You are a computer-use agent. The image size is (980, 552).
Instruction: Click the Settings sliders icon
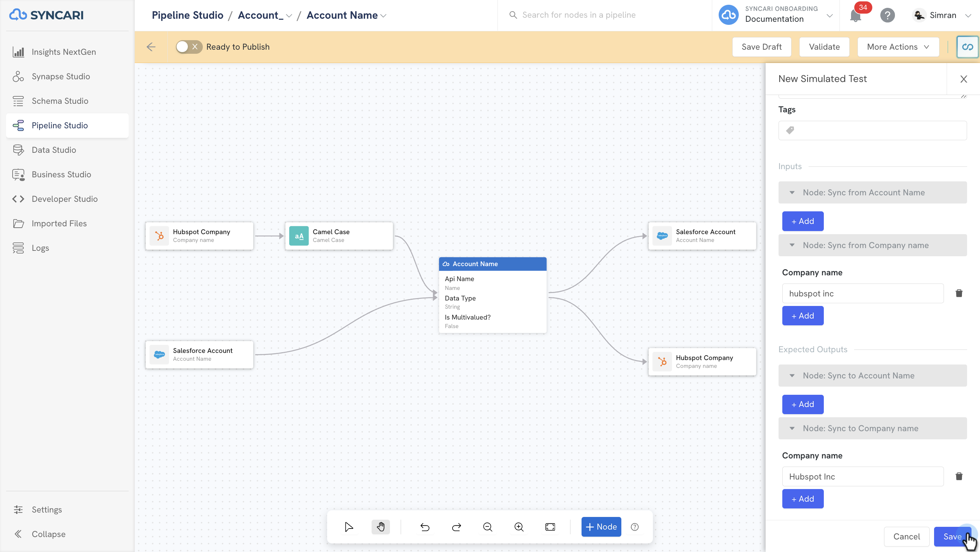pyautogui.click(x=18, y=509)
